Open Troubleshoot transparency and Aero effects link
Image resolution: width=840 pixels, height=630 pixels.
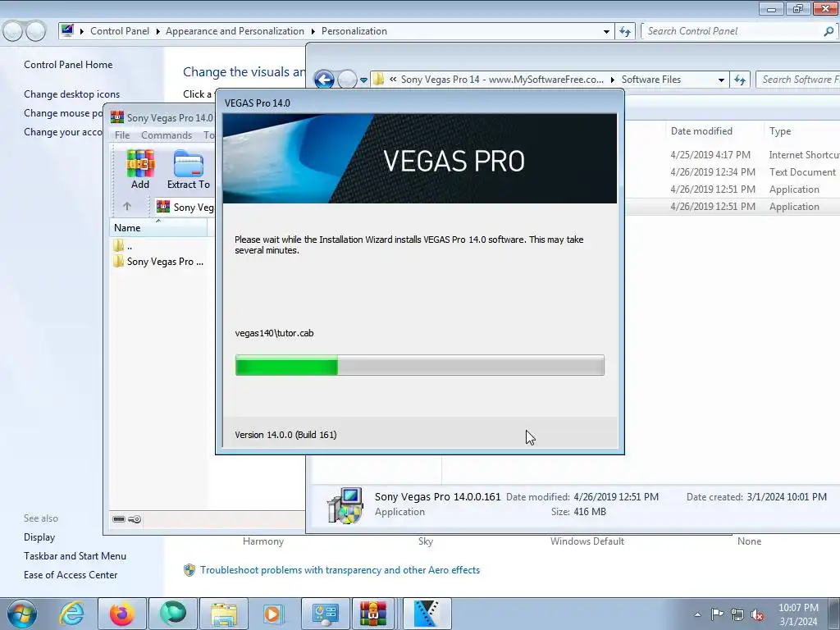click(340, 570)
